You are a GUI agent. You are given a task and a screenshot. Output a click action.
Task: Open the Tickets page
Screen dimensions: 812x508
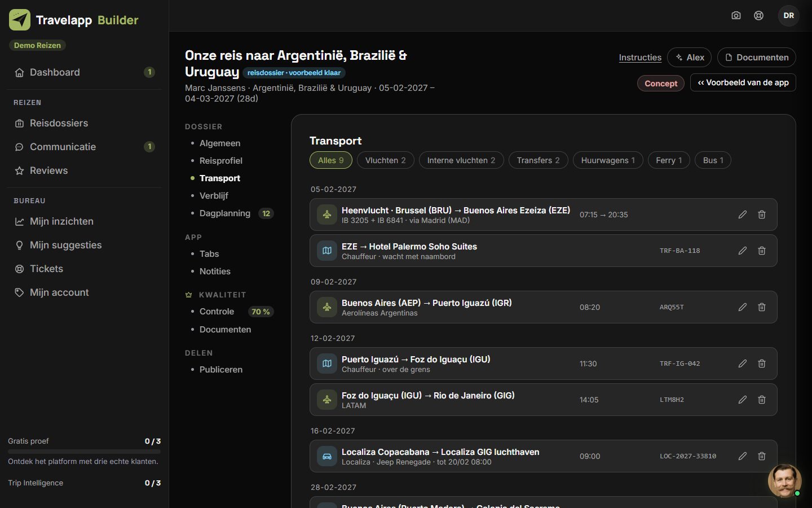pos(84,269)
